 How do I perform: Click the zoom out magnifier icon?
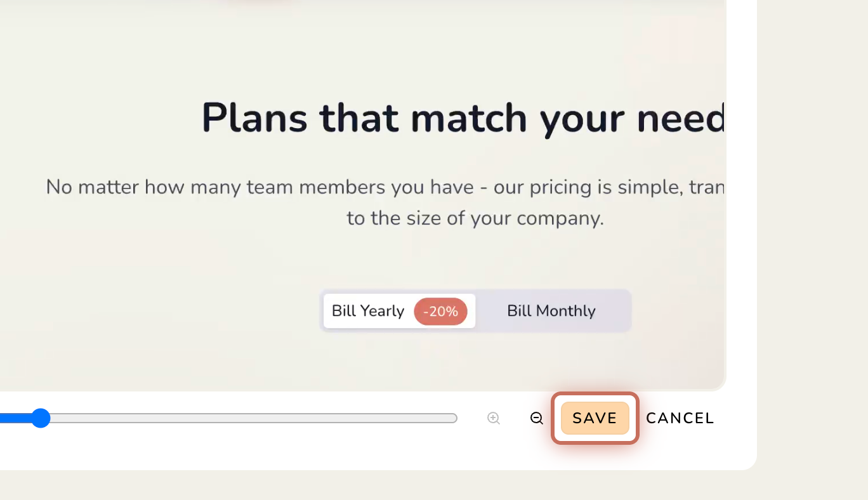pos(537,418)
